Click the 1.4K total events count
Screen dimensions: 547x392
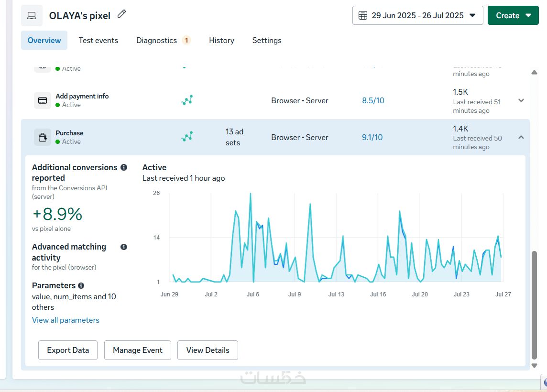pos(460,129)
